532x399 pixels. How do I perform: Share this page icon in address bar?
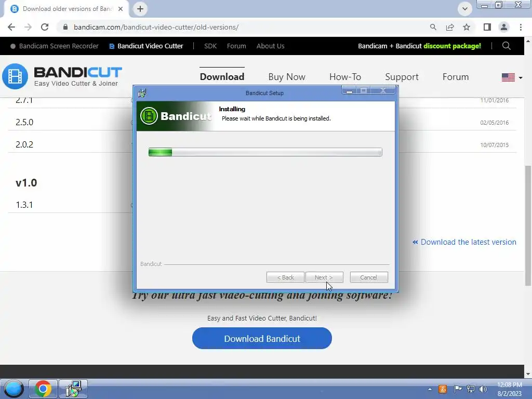(450, 27)
